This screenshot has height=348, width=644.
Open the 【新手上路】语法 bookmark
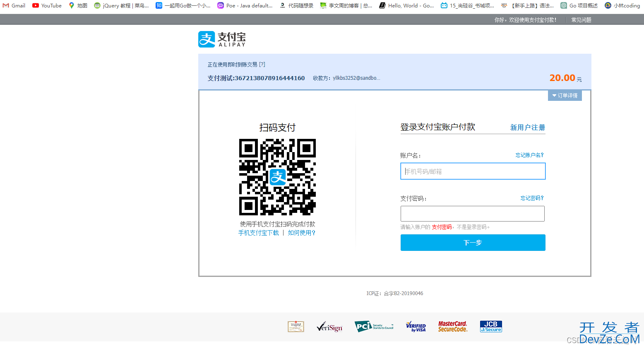(527, 5)
